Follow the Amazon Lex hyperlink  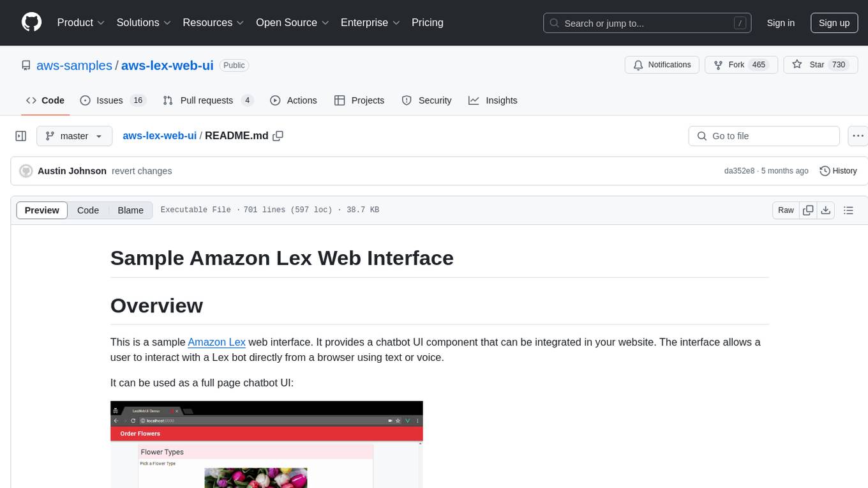pyautogui.click(x=216, y=342)
